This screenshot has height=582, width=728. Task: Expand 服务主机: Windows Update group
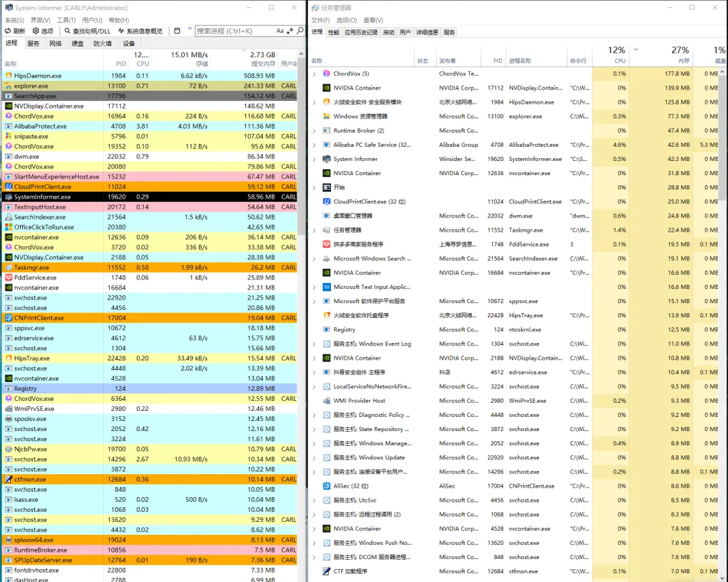[314, 457]
